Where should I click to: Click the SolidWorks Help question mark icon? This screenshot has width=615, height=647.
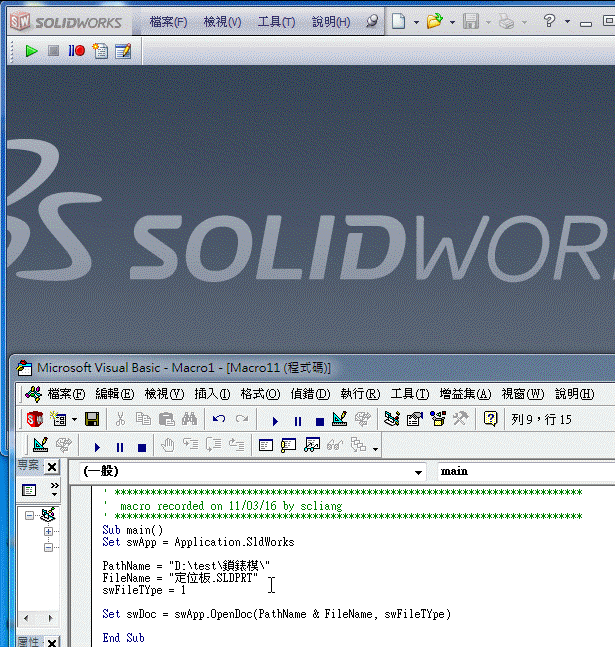[549, 21]
